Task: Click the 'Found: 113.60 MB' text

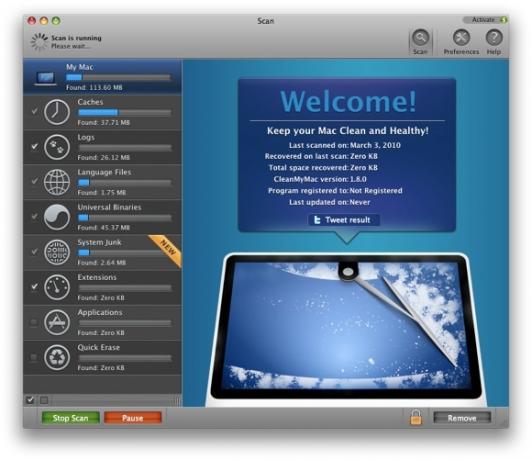Action: [x=94, y=88]
